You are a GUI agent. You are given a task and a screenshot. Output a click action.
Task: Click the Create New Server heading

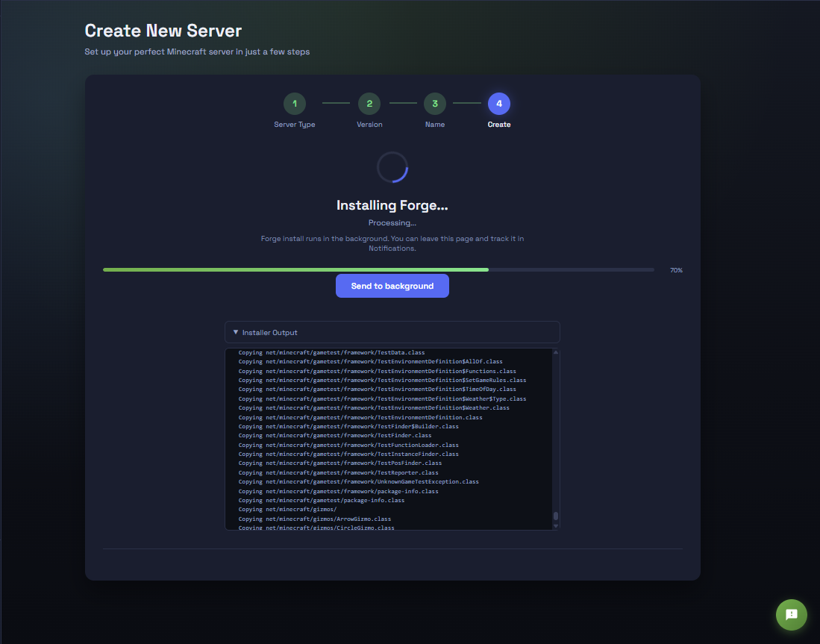163,31
